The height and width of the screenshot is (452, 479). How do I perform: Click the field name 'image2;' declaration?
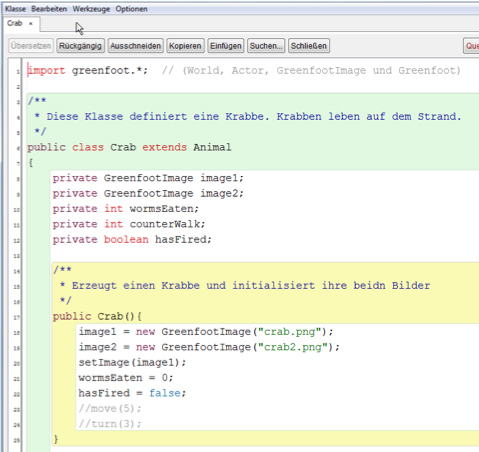point(222,194)
